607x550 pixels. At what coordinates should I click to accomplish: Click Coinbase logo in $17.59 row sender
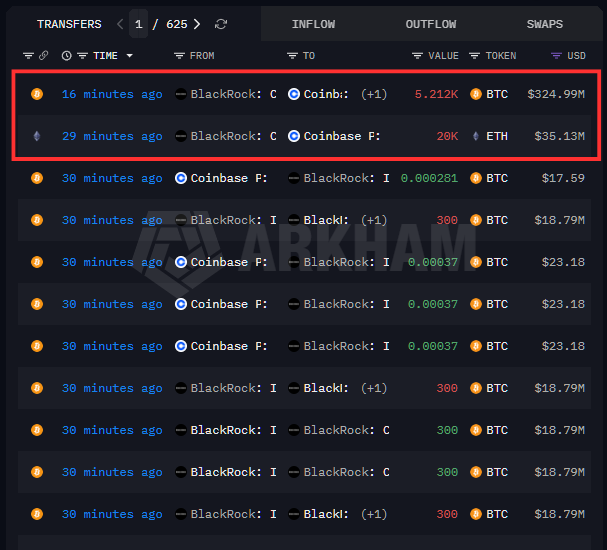(x=181, y=178)
